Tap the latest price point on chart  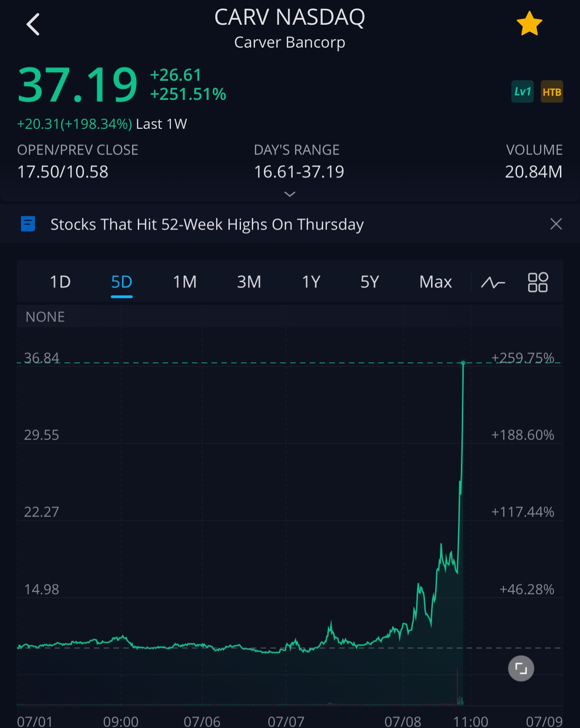(x=463, y=363)
